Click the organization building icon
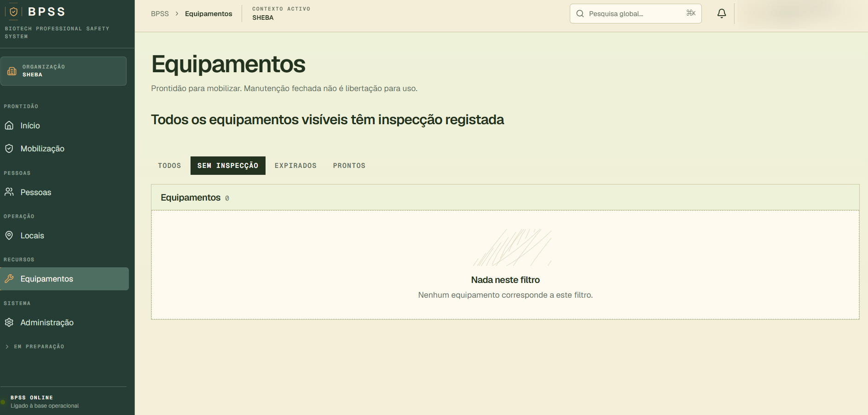 pyautogui.click(x=12, y=71)
